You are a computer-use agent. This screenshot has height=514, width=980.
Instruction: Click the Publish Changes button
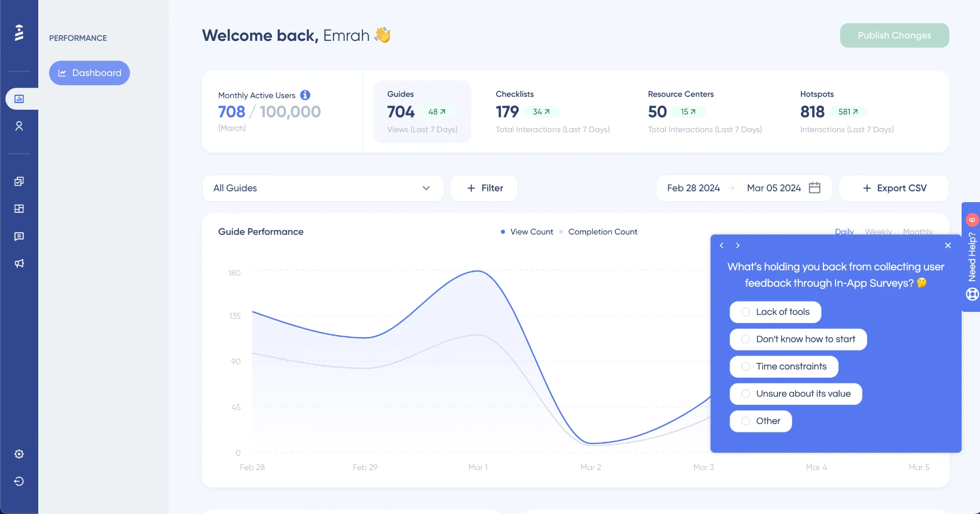point(894,35)
